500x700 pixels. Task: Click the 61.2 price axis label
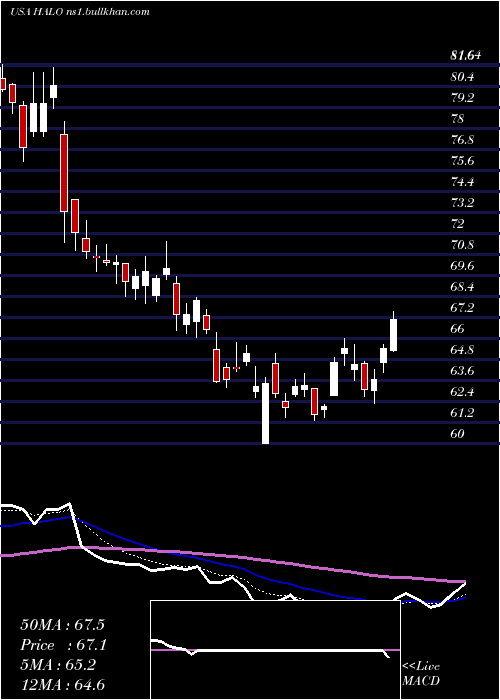(462, 413)
